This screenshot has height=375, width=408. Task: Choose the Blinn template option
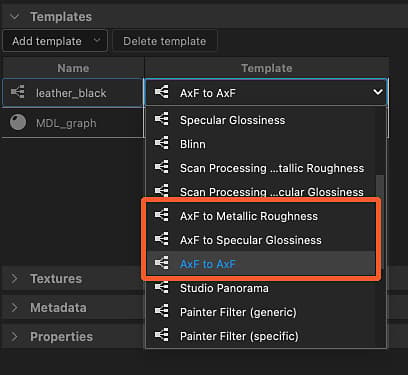pos(261,144)
